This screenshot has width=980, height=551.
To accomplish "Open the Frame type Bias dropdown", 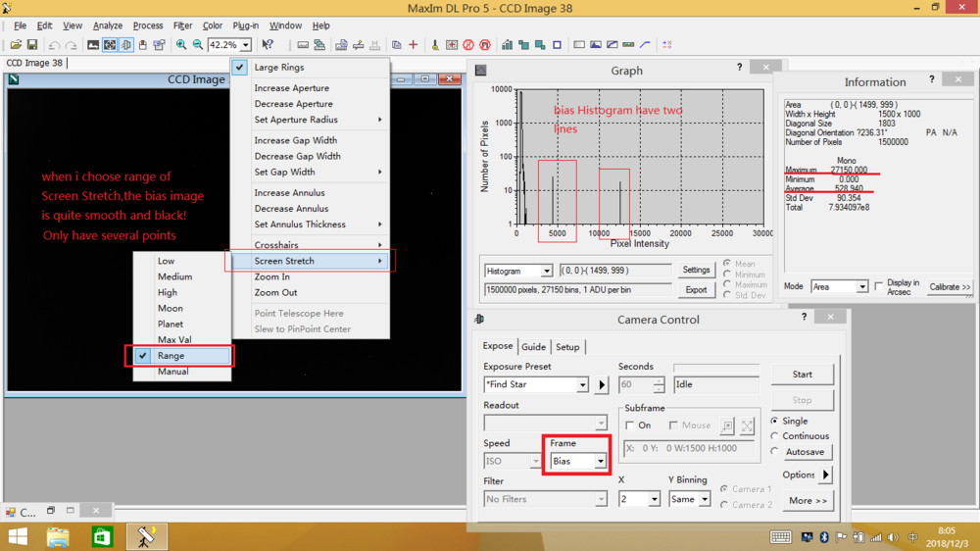I will [x=600, y=462].
